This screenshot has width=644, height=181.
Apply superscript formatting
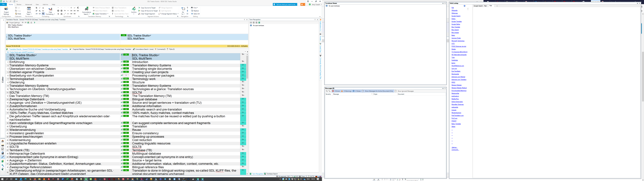click(36, 11)
